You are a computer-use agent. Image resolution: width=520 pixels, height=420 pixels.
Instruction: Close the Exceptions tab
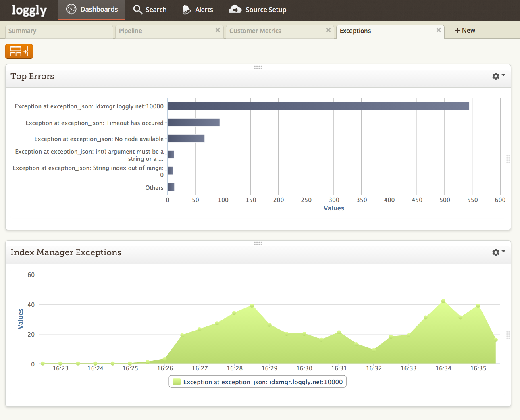pyautogui.click(x=439, y=30)
